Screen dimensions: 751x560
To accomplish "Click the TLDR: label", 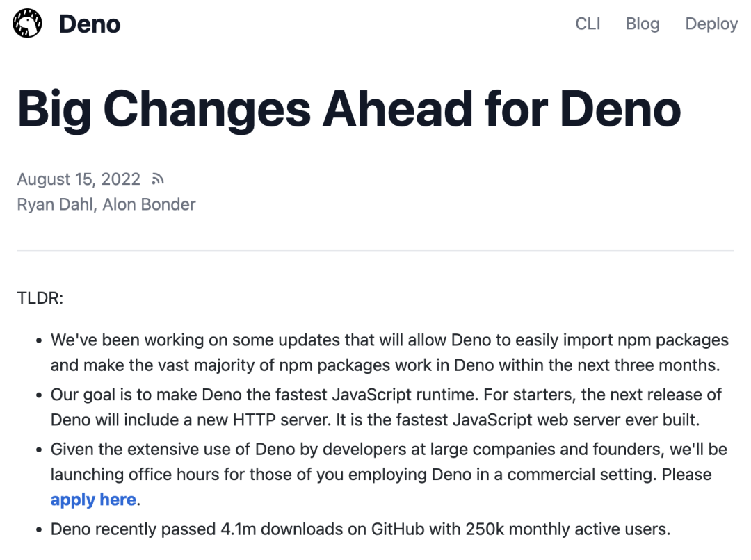I will click(x=40, y=298).
